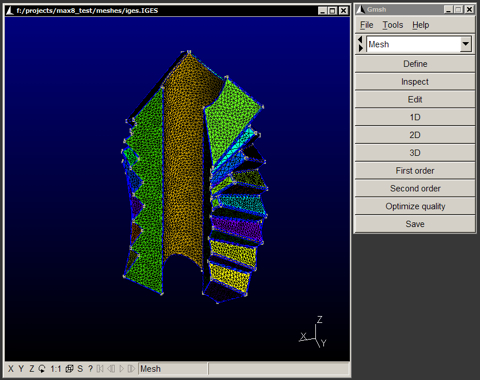The width and height of the screenshot is (480, 380).
Task: Set mesh to First order
Action: tap(415, 171)
